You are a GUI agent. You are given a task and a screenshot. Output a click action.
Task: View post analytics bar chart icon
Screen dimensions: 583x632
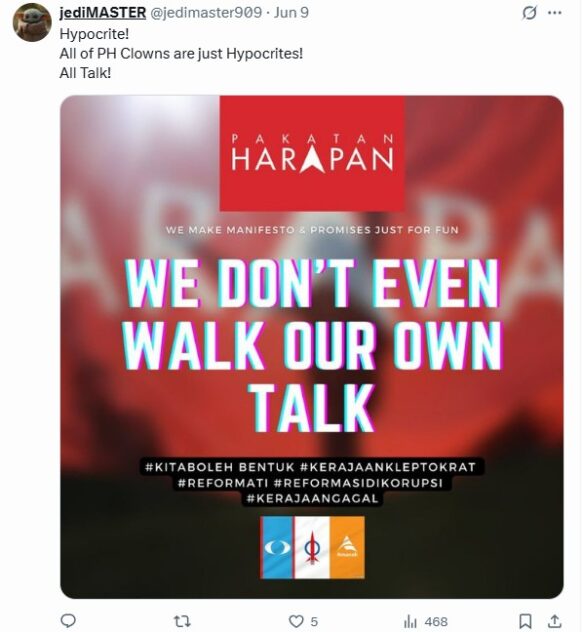pyautogui.click(x=410, y=622)
